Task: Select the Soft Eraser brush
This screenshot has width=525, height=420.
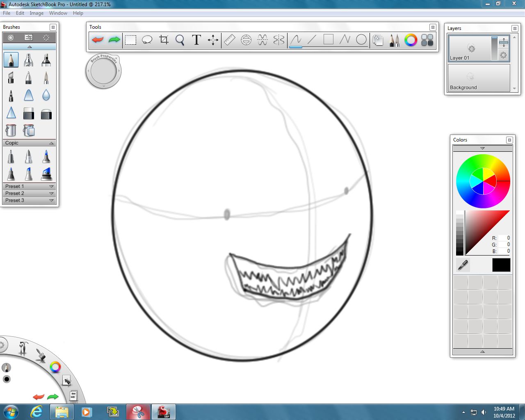Action: point(46,113)
